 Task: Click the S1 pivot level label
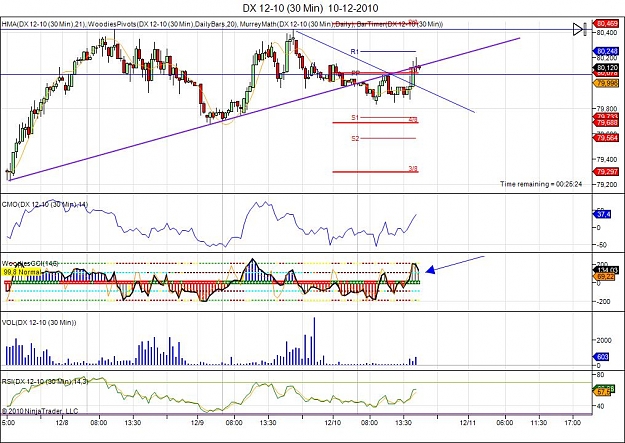(x=355, y=118)
